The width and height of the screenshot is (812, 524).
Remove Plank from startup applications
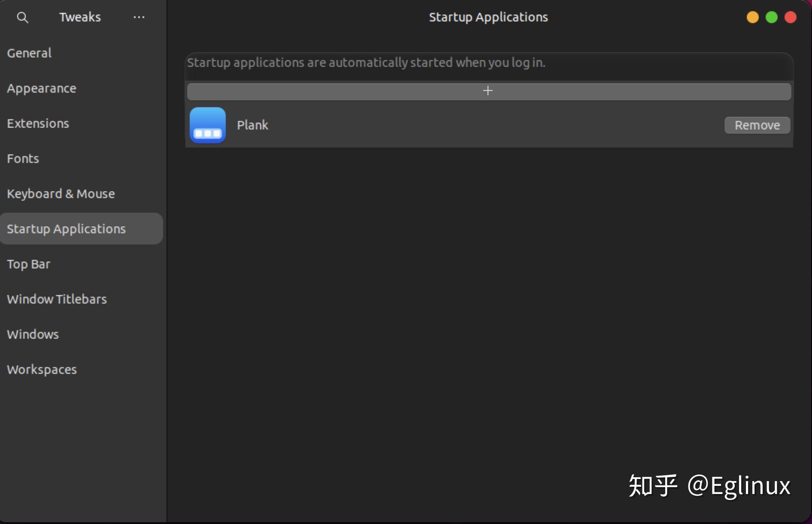tap(757, 125)
